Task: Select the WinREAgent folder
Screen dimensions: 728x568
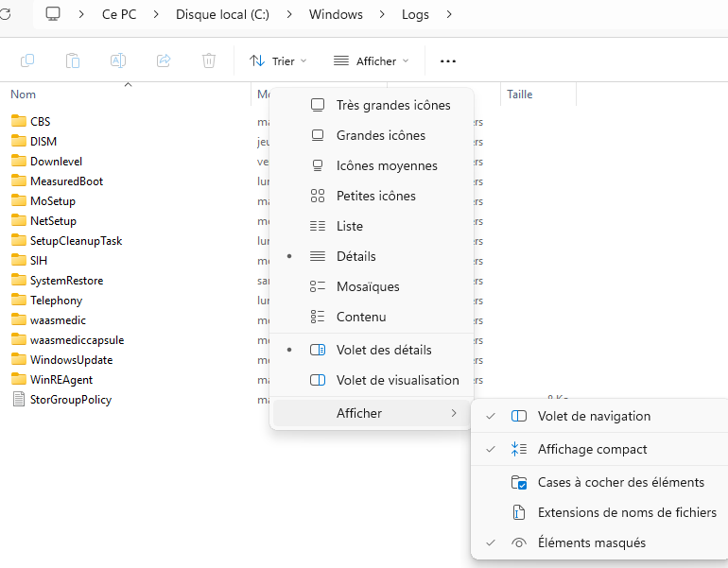Action: pos(52,380)
